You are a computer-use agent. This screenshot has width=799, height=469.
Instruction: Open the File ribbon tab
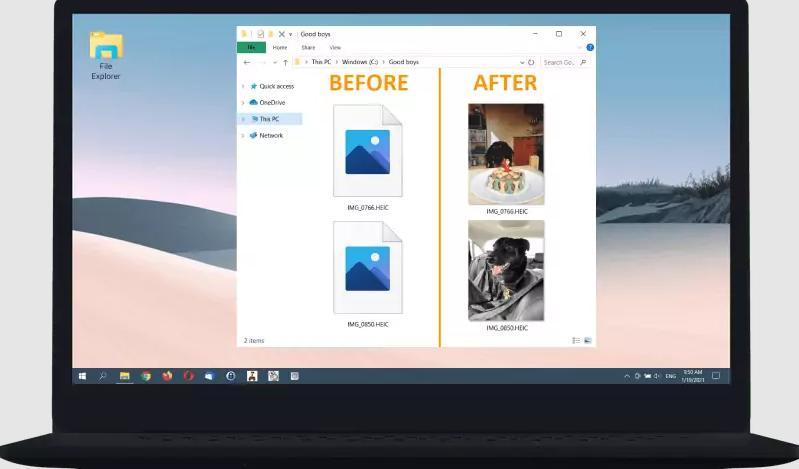tap(251, 47)
